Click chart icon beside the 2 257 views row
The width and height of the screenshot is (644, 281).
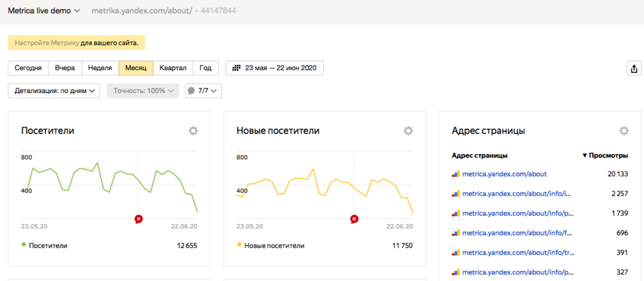[456, 194]
